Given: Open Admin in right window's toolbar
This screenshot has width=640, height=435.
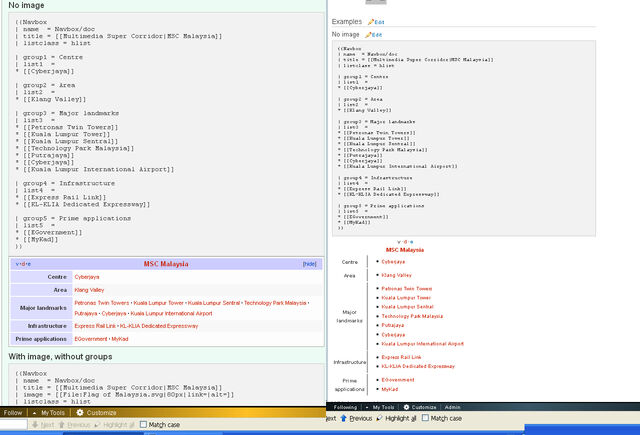Looking at the screenshot, I should tap(453, 407).
